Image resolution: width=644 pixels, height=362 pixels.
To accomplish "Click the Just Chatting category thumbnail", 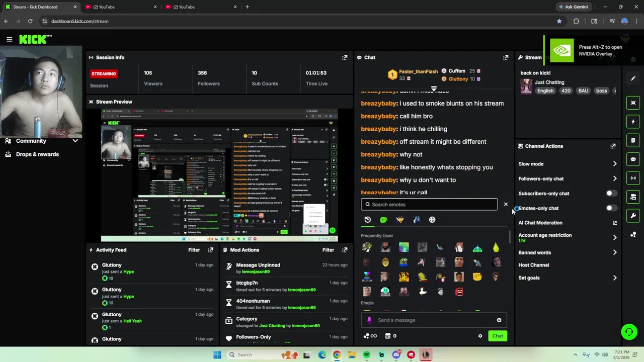I will pos(526,86).
